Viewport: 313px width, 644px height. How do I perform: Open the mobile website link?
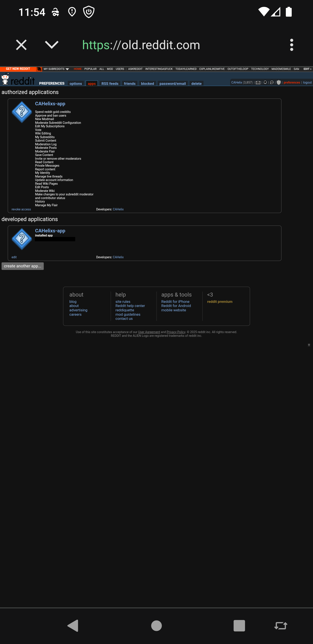point(174,310)
